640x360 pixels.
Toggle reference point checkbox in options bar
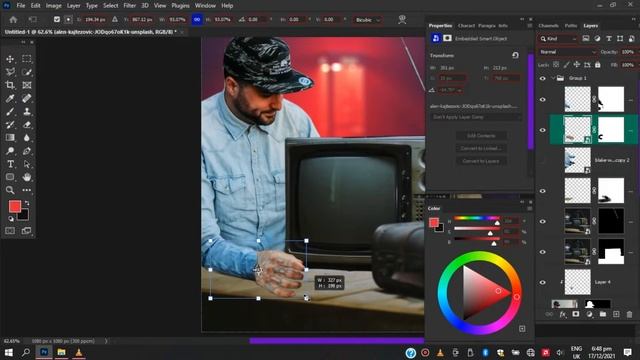57,19
